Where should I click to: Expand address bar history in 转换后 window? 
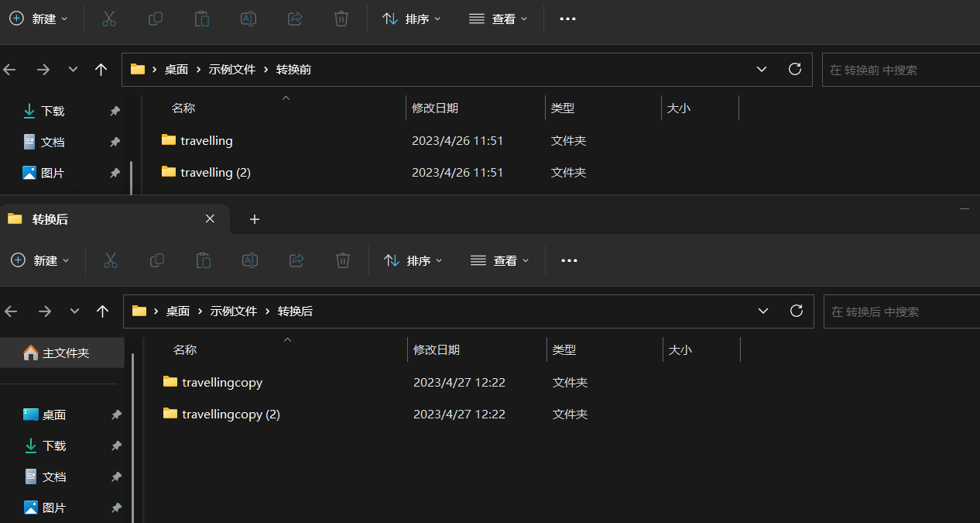763,311
